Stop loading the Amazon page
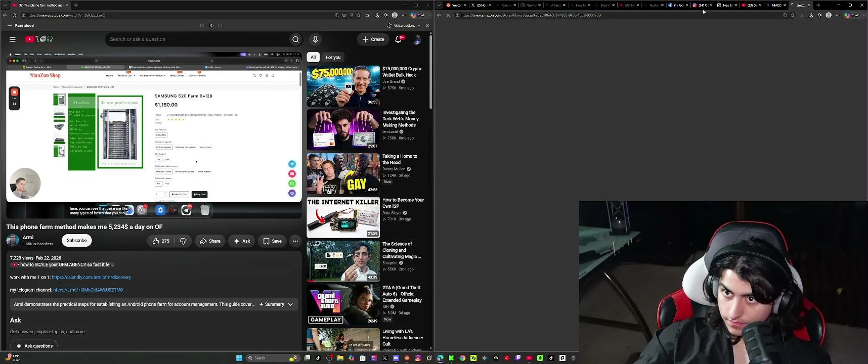The width and height of the screenshot is (868, 364). [x=448, y=15]
